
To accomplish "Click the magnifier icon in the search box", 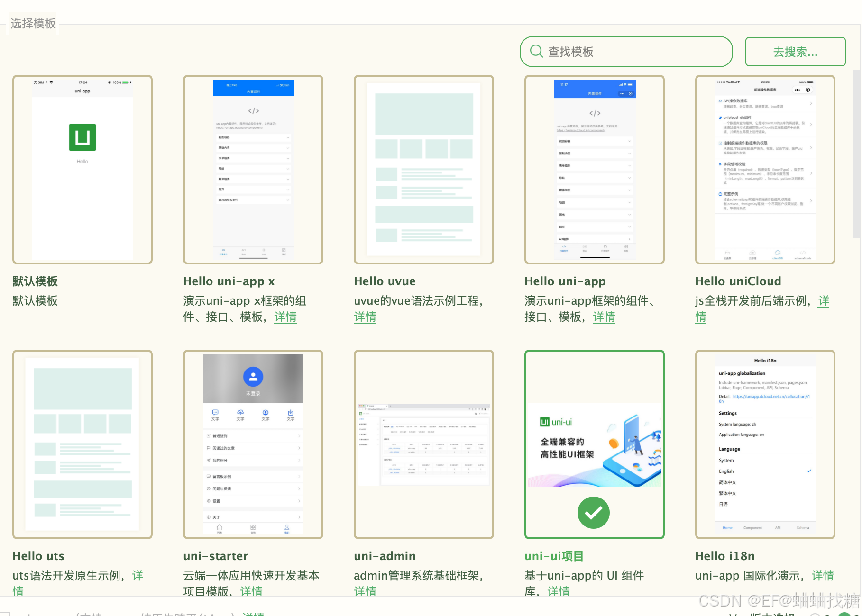I will (536, 51).
